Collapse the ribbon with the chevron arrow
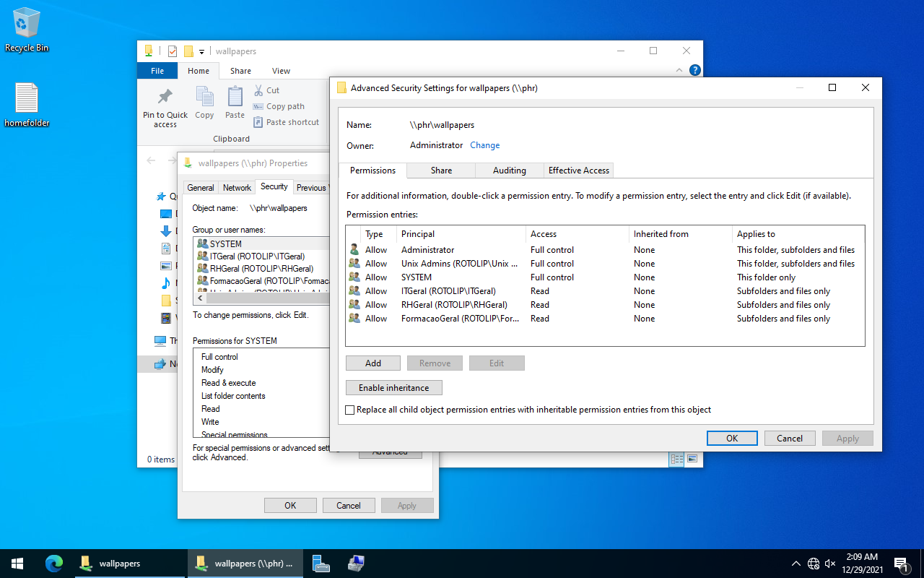 coord(679,71)
